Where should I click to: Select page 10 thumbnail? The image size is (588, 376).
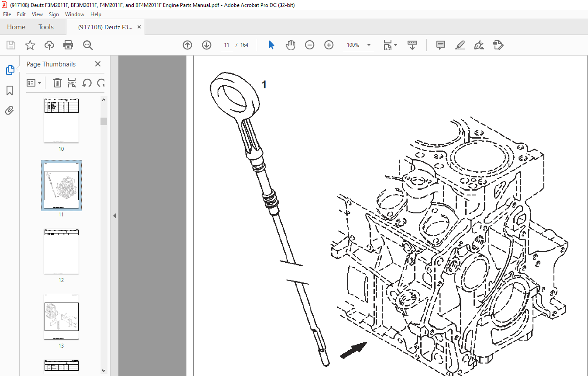tap(61, 121)
